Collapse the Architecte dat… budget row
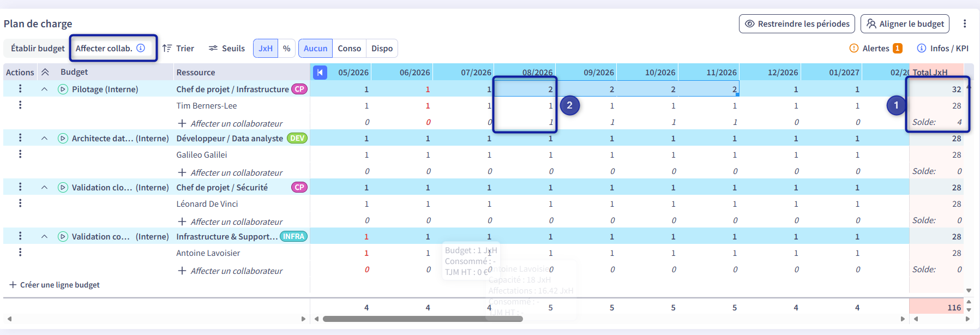 44,138
